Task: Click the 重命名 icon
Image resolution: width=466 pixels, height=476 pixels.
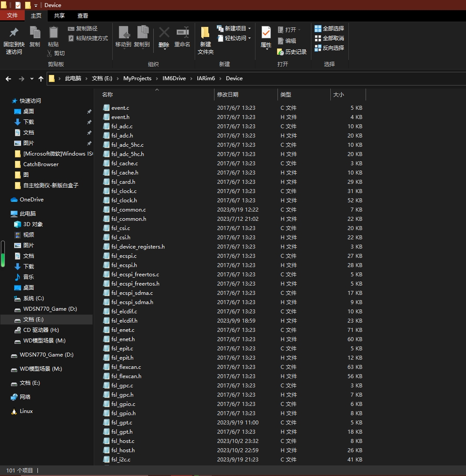Action: (x=183, y=32)
